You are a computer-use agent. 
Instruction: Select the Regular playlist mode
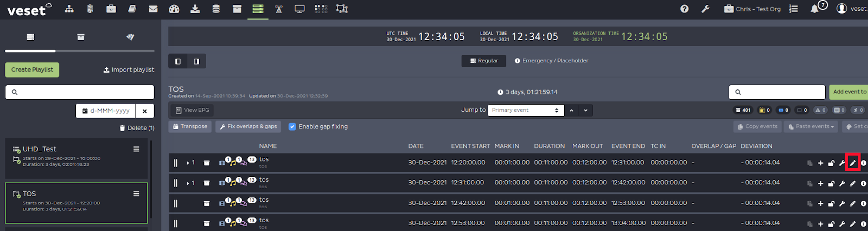484,61
